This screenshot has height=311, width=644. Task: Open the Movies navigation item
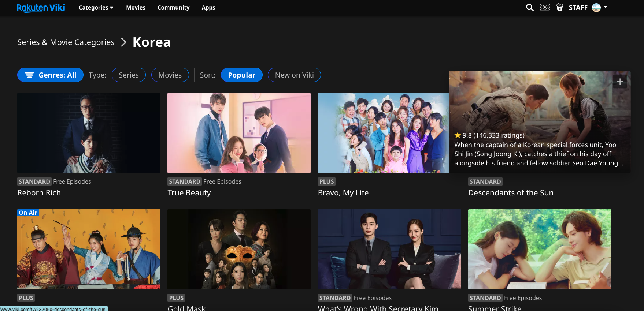point(136,7)
